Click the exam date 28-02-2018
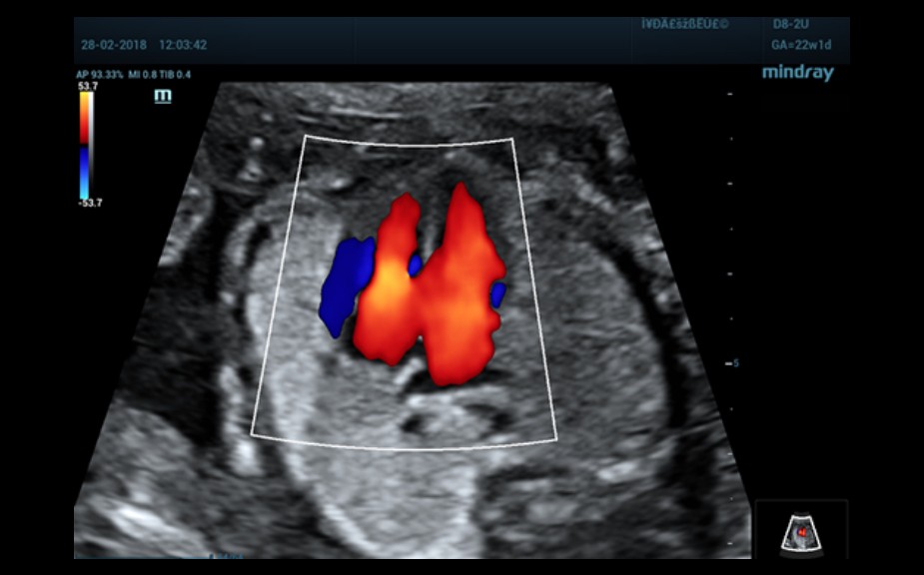 point(113,46)
